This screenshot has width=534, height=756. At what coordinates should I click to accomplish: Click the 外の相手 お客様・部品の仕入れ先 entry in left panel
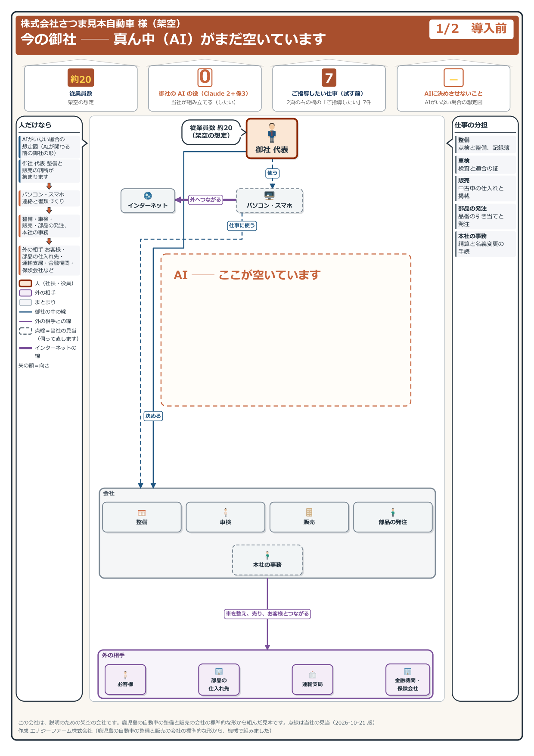49,260
